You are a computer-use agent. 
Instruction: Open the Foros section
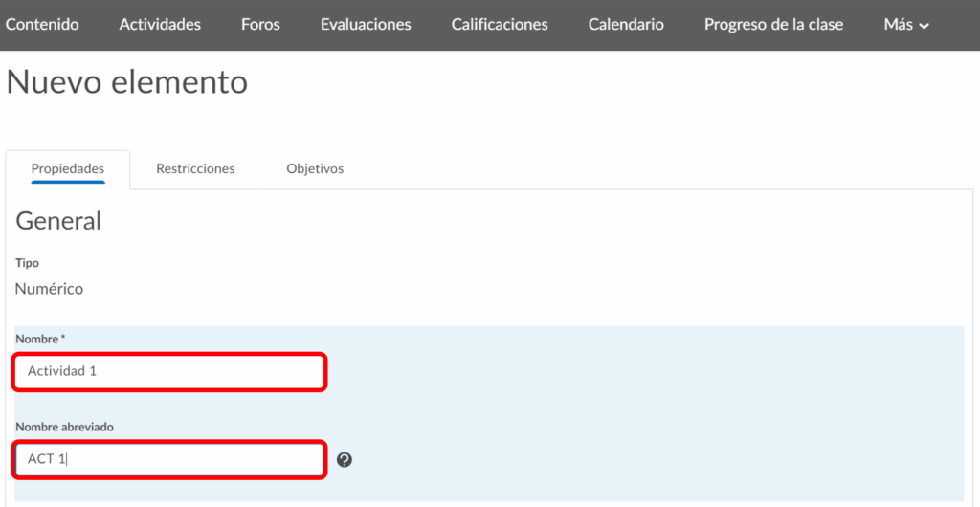[260, 25]
